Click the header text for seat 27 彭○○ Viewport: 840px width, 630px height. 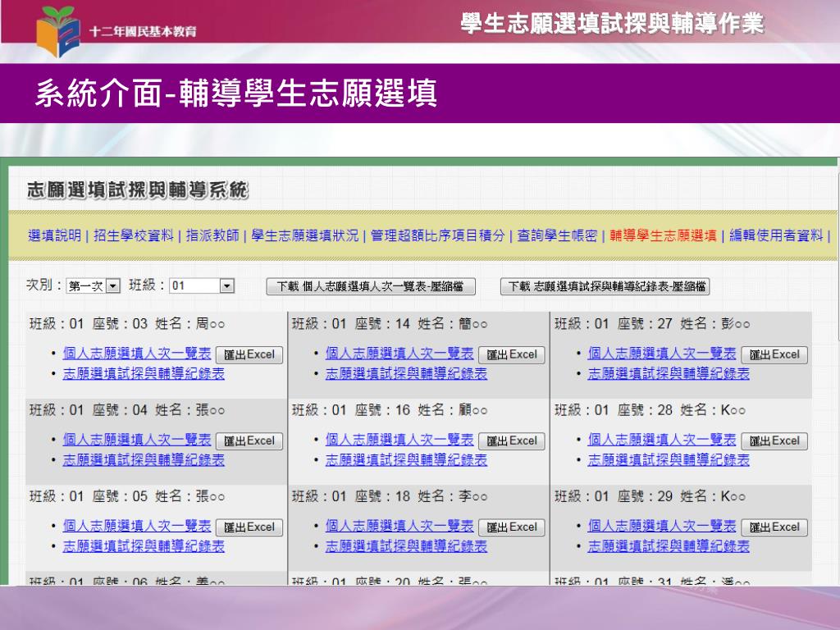click(x=652, y=323)
